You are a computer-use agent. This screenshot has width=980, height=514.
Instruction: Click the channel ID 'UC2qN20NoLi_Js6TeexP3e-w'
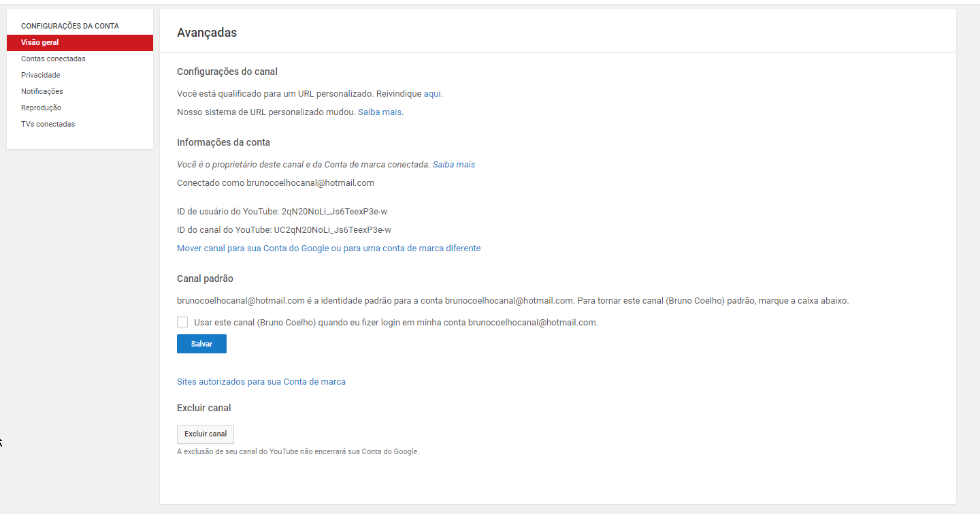pos(332,230)
